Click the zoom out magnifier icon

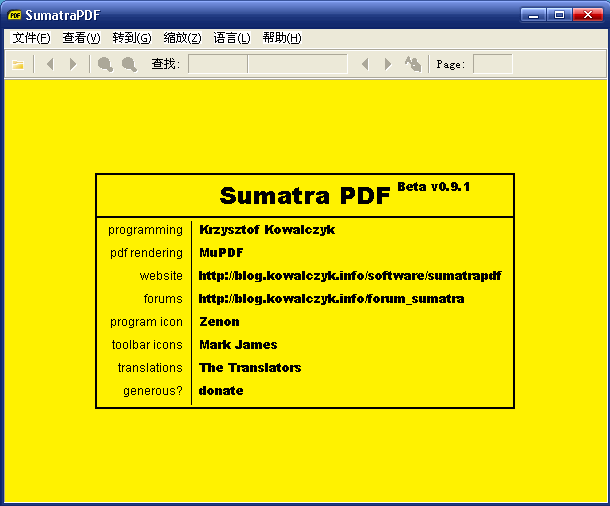pyautogui.click(x=105, y=64)
